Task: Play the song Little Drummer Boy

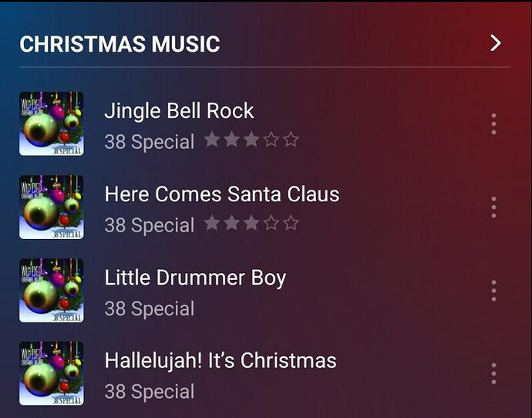Action: click(195, 278)
